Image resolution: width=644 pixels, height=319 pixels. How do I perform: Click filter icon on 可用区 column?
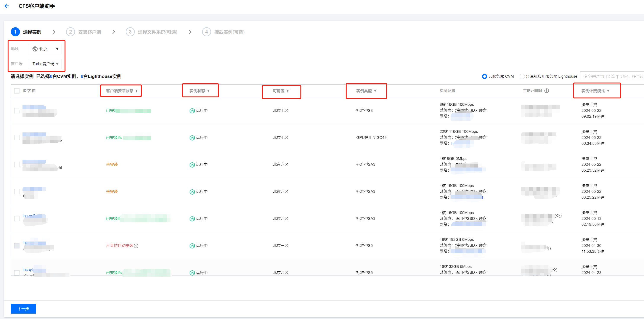tap(288, 91)
